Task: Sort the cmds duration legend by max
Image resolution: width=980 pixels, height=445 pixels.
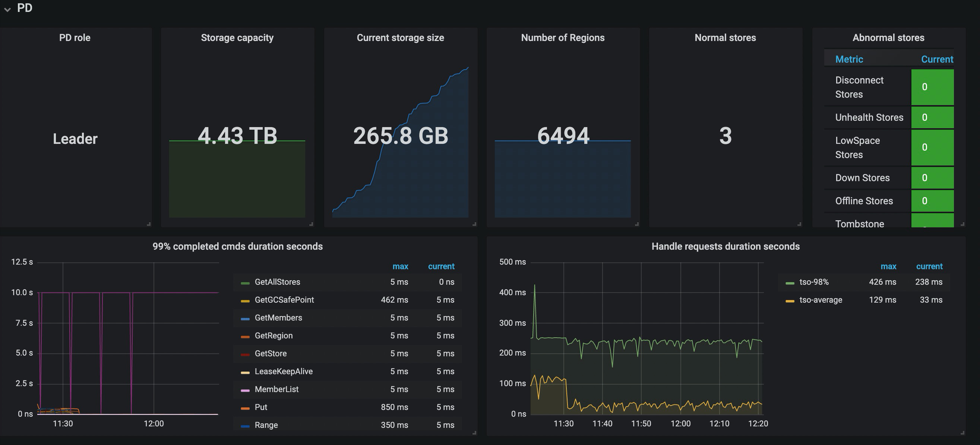Action: click(x=400, y=266)
